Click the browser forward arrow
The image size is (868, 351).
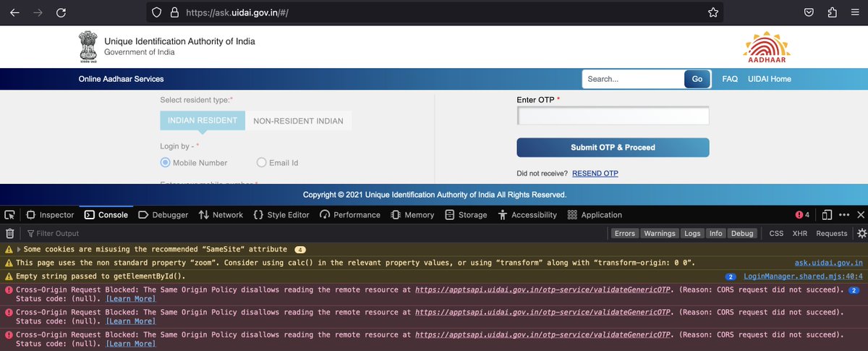point(38,12)
